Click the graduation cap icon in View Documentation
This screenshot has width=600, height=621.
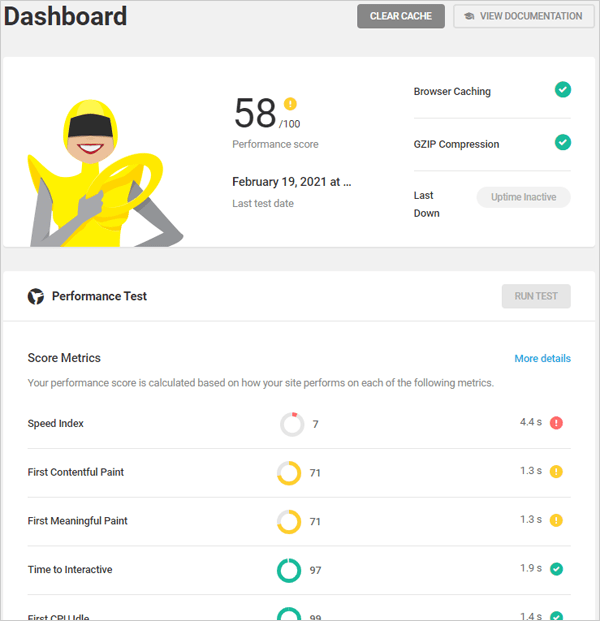(x=469, y=16)
